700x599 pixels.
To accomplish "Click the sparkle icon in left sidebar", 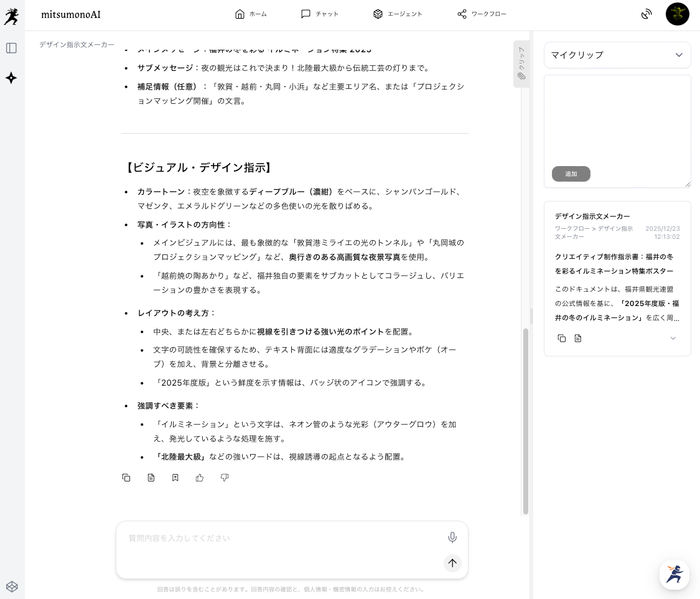I will pos(11,78).
